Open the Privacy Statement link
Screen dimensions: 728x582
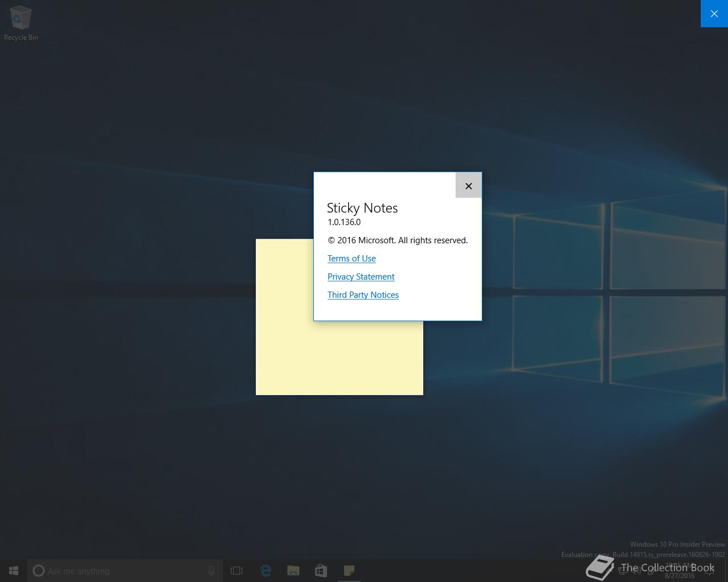point(361,277)
